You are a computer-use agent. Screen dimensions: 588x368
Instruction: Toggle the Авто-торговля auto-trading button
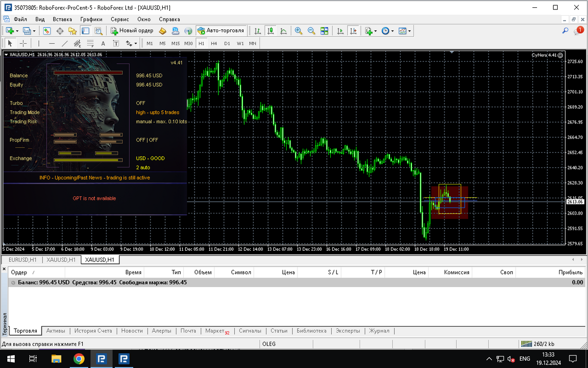[220, 30]
